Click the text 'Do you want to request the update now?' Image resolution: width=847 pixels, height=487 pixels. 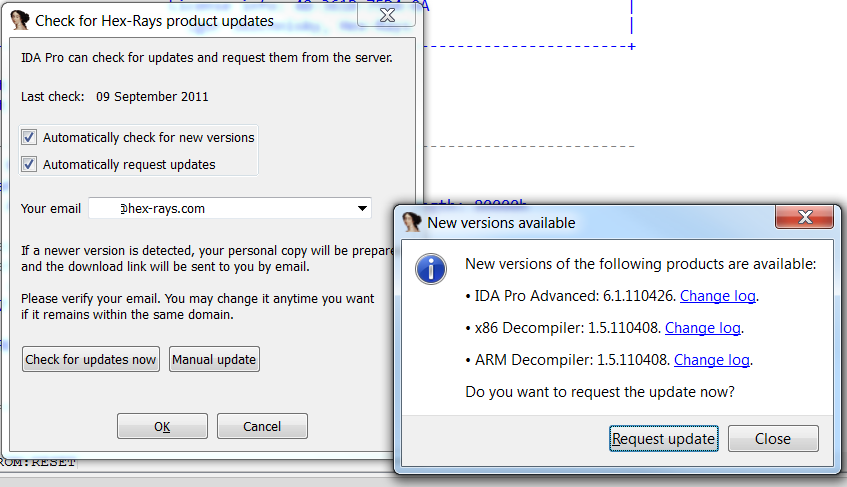(600, 392)
